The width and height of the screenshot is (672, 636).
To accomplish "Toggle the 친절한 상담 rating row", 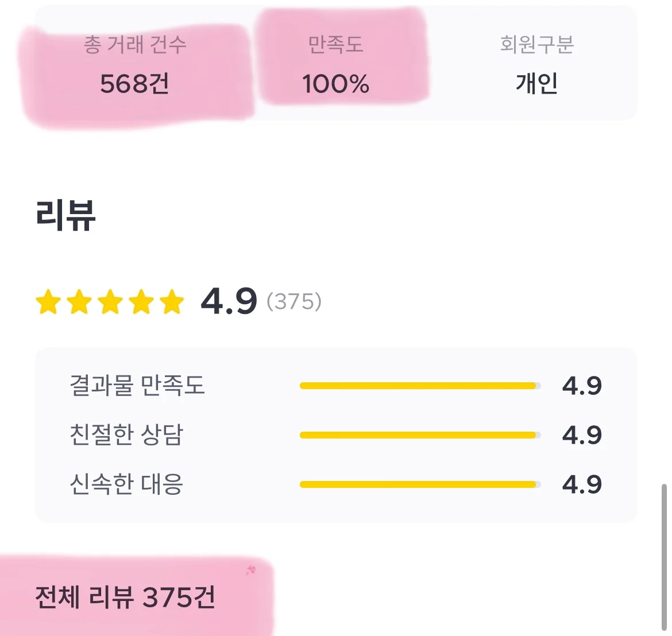I will click(336, 435).
